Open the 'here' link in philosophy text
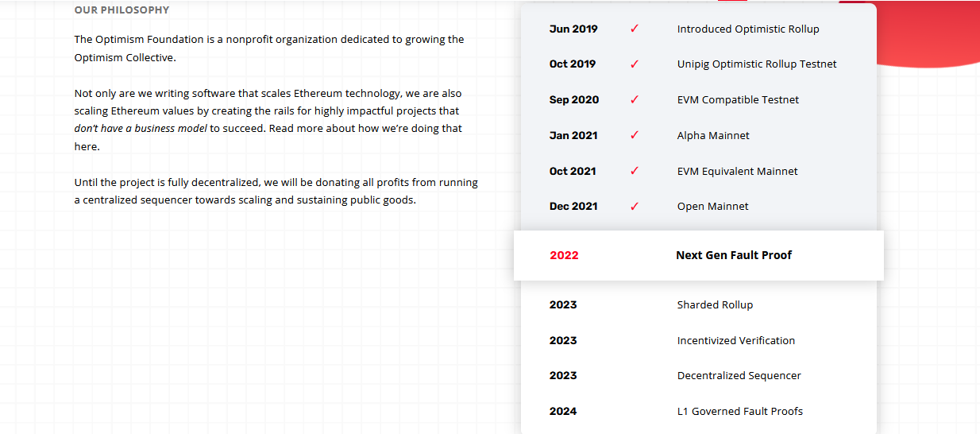Screen dimensions: 980x434 [87, 146]
